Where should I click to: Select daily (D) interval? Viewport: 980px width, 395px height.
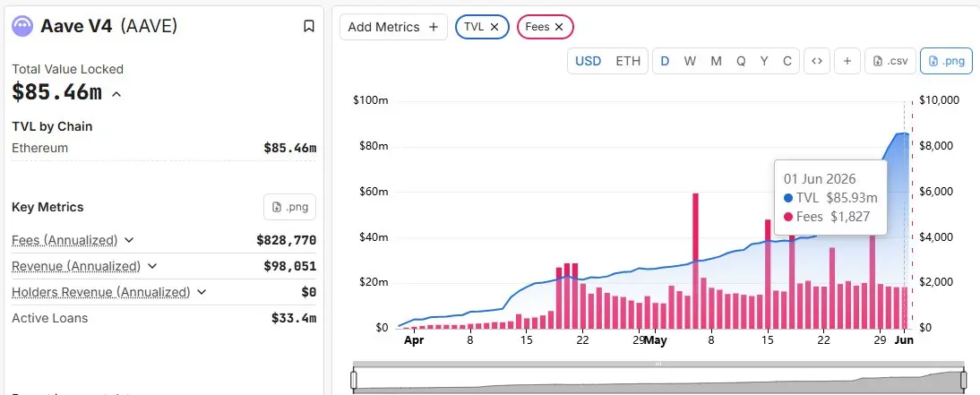665,61
